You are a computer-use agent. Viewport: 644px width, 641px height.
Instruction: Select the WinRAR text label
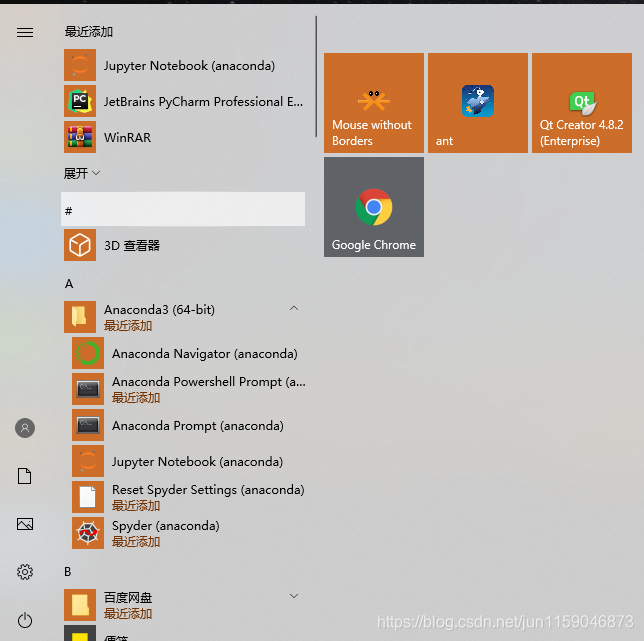point(127,138)
